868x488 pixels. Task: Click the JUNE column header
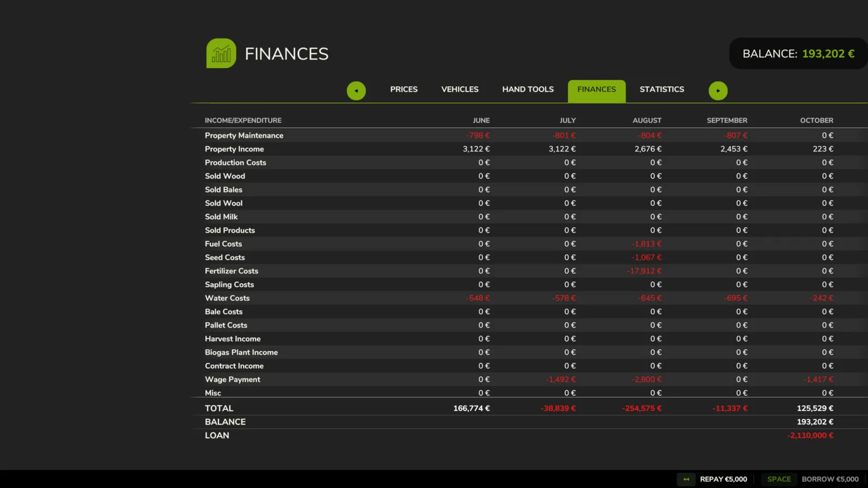[481, 120]
